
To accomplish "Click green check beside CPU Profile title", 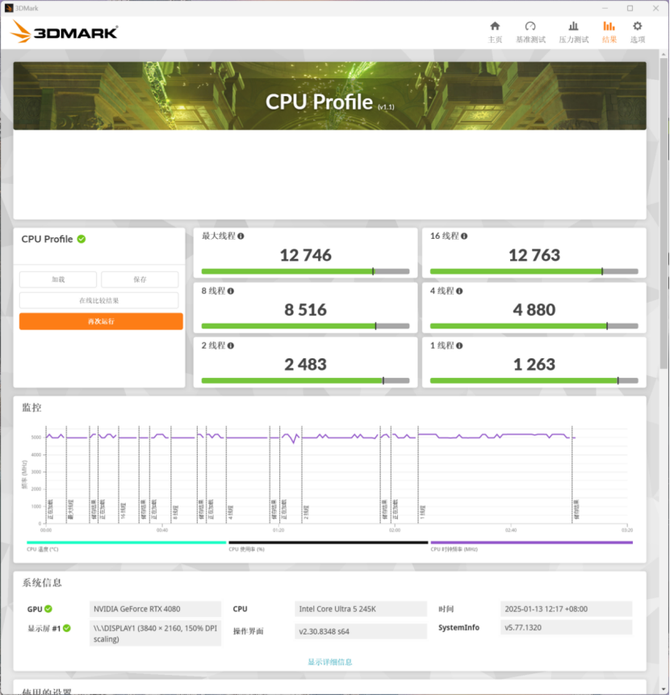I will point(81,239).
